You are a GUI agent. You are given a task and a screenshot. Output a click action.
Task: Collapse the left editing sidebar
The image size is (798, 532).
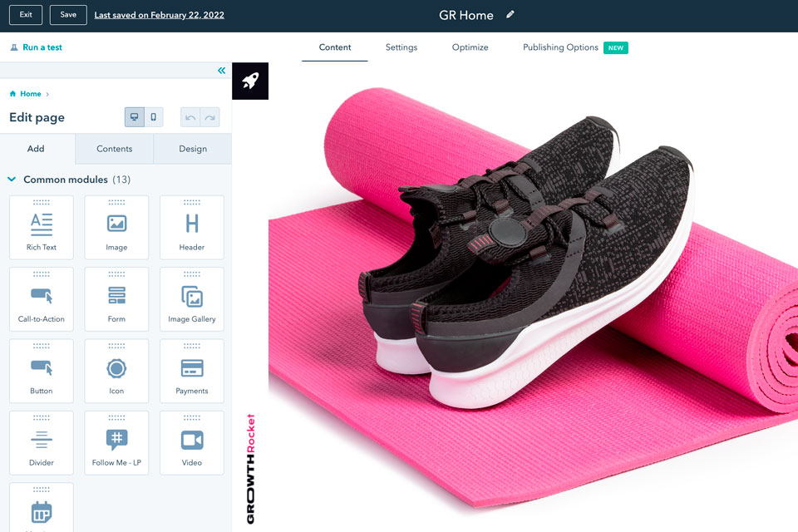pyautogui.click(x=221, y=71)
